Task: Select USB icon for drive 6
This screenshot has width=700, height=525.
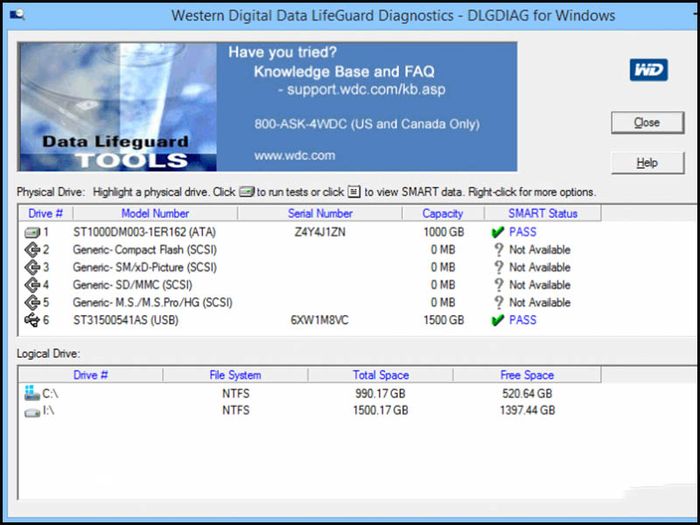Action: (32, 320)
